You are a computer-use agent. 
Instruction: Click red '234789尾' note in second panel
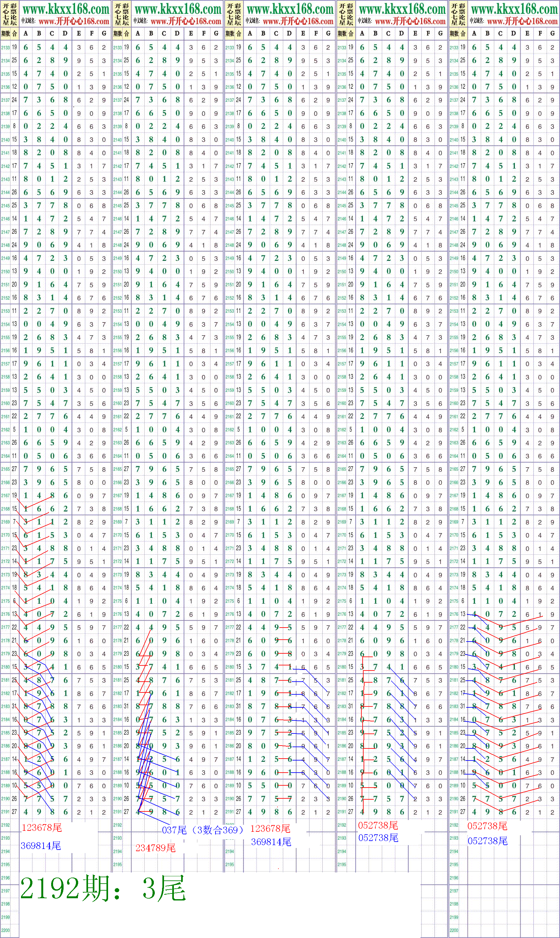pyautogui.click(x=155, y=848)
